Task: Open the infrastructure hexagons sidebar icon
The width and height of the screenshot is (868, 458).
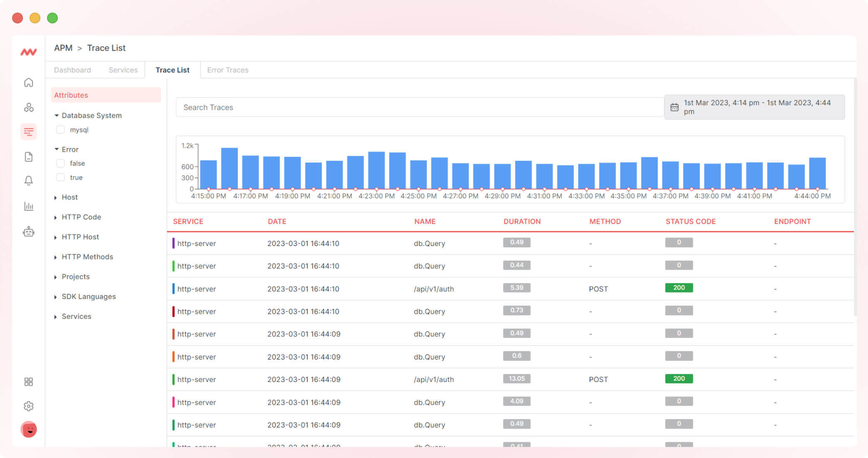Action: tap(29, 108)
